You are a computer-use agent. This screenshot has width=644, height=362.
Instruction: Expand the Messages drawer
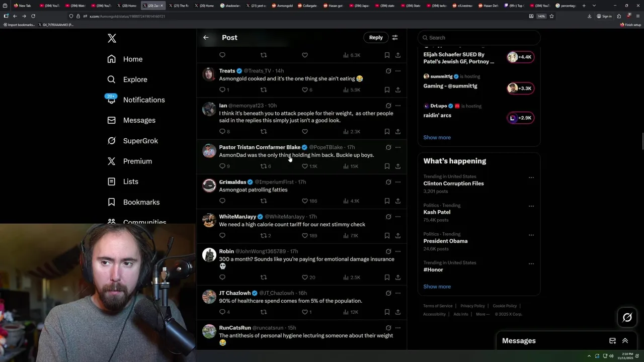point(625,341)
